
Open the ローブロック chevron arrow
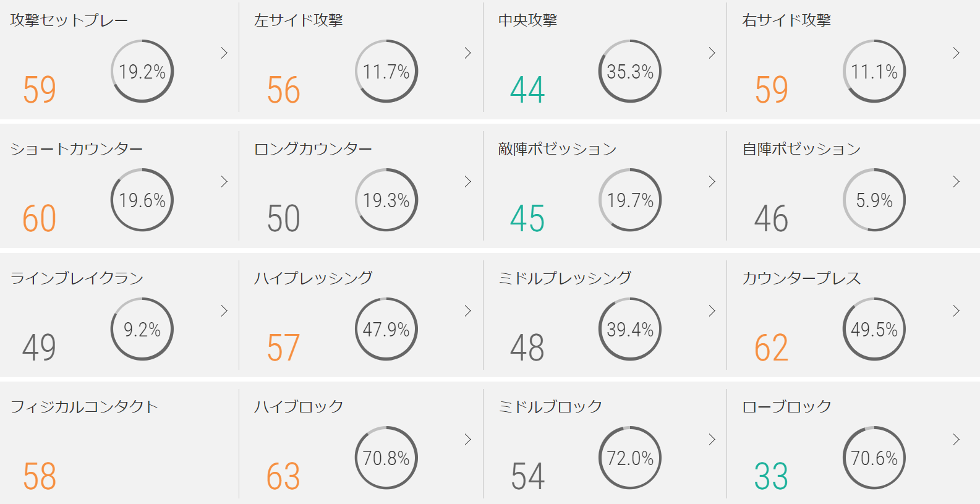(x=957, y=440)
